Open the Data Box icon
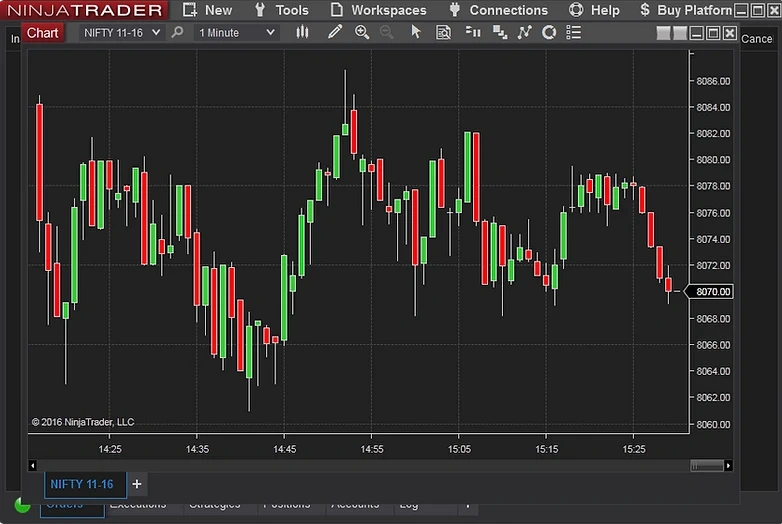The width and height of the screenshot is (782, 524). [443, 32]
